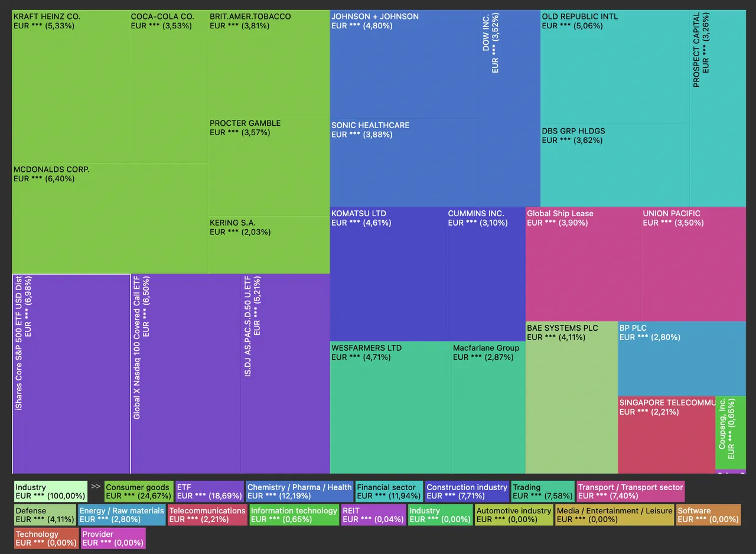Screen dimensions: 756x554
Task: Select the Provider legend entry
Action: pyautogui.click(x=113, y=538)
